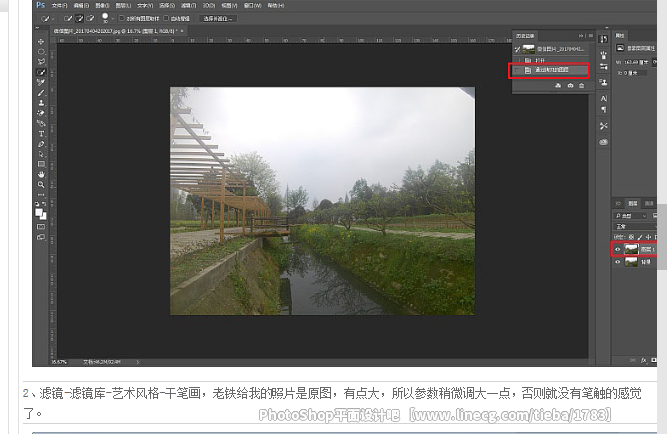
Task: Lock layer position icon
Action: pos(648,237)
